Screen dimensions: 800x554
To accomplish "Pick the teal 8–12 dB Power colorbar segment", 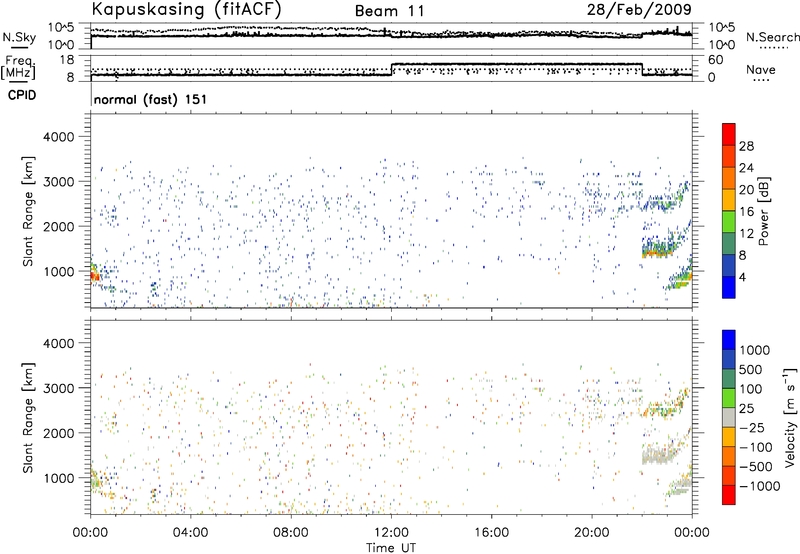I will pyautogui.click(x=729, y=243).
